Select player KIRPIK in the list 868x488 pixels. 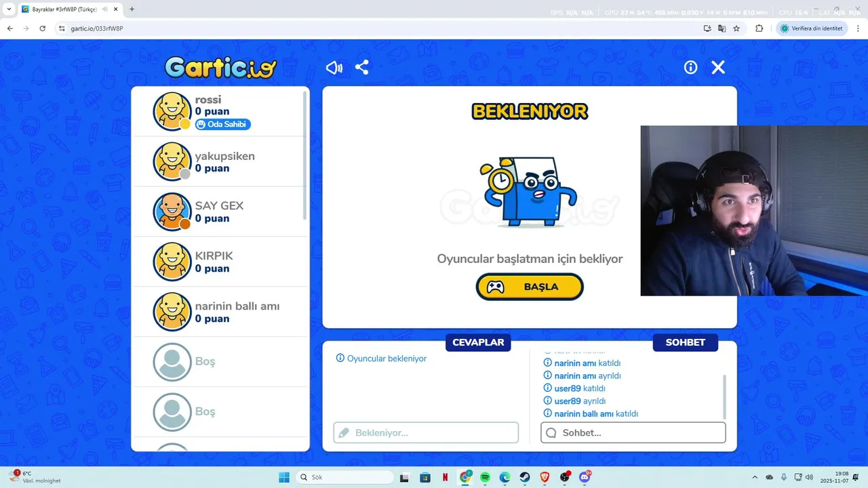click(x=220, y=262)
